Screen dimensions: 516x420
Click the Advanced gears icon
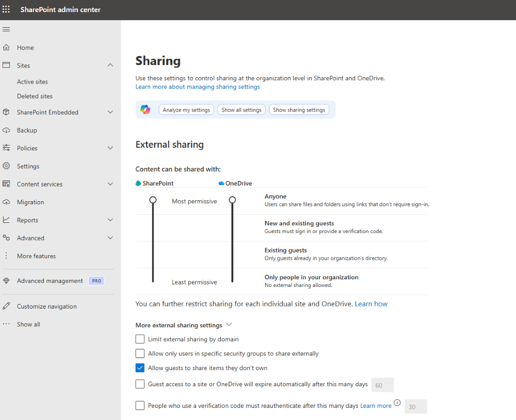[x=6, y=237]
